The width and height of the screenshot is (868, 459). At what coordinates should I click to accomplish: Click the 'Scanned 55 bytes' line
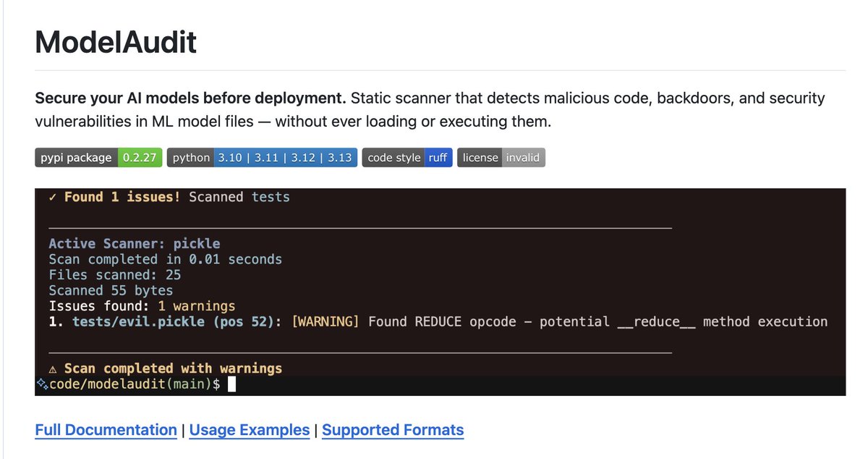111,290
